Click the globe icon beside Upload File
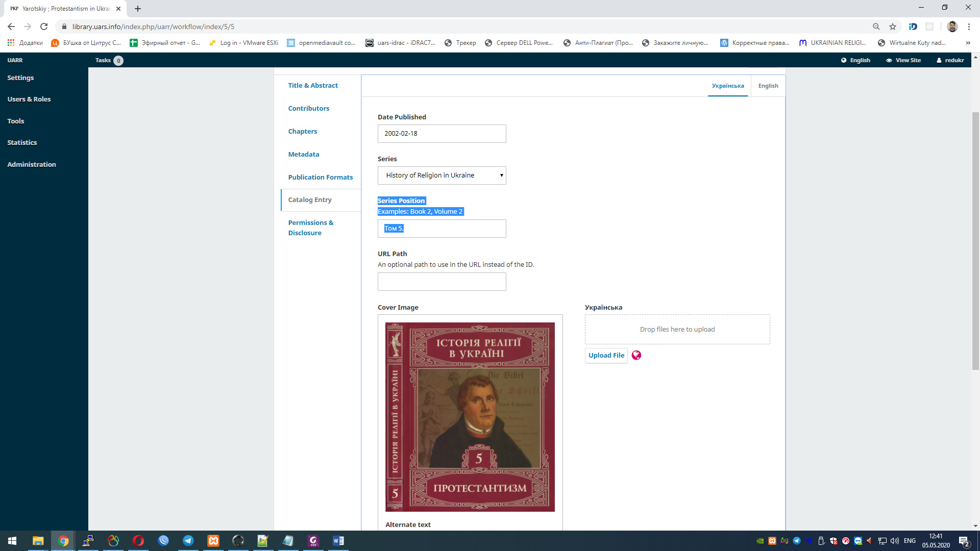Viewport: 980px width, 551px height. point(636,355)
